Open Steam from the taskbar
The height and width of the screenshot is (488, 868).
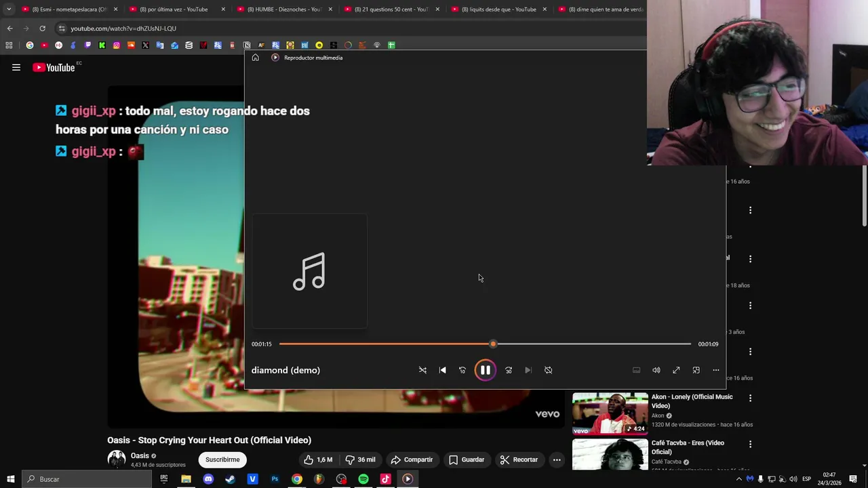tap(230, 479)
